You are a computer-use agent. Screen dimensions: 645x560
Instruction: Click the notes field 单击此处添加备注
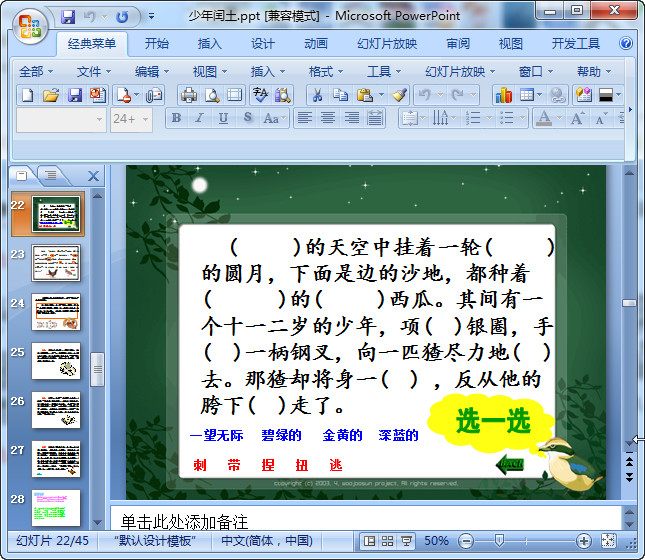365,519
